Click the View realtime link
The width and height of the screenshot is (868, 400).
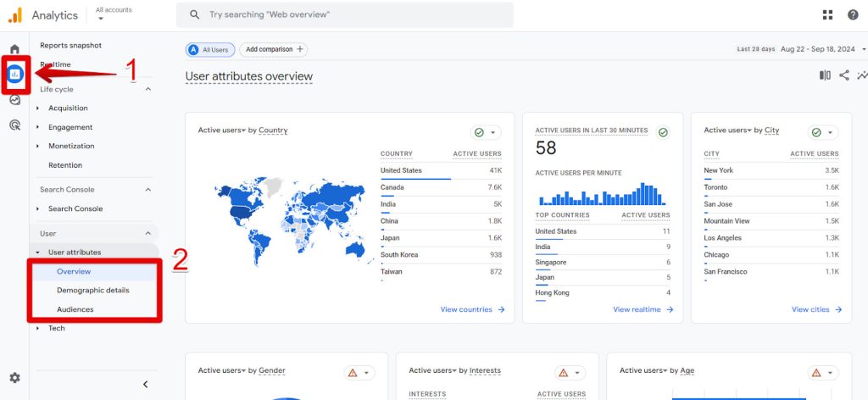click(x=643, y=310)
